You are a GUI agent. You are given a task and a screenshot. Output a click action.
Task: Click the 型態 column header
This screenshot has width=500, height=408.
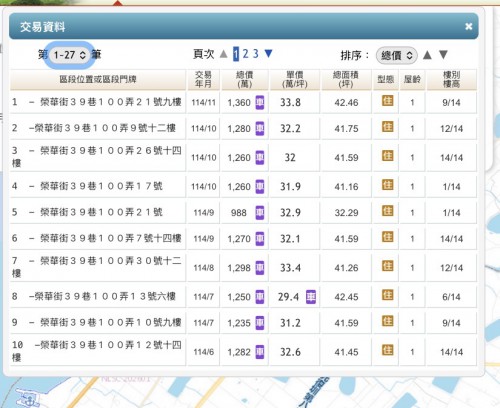click(x=386, y=79)
